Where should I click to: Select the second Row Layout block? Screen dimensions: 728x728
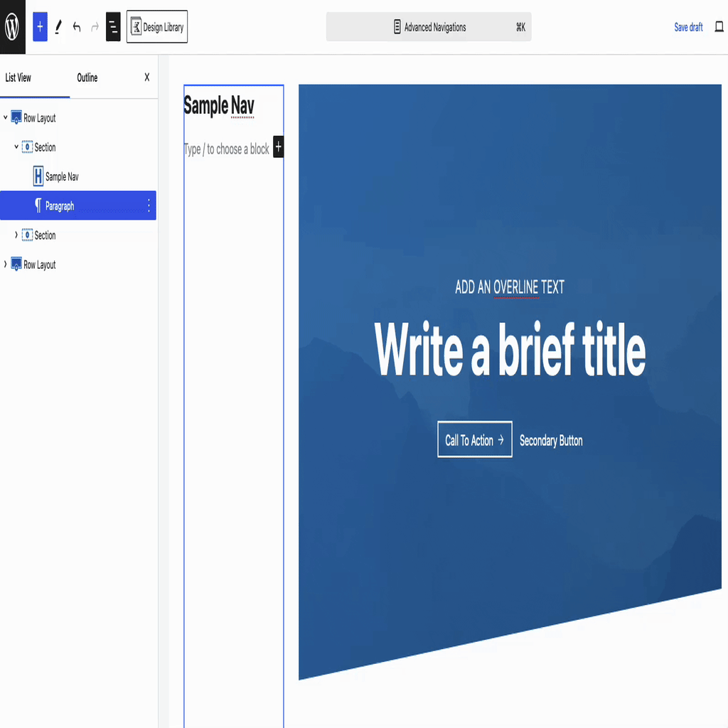coord(40,264)
